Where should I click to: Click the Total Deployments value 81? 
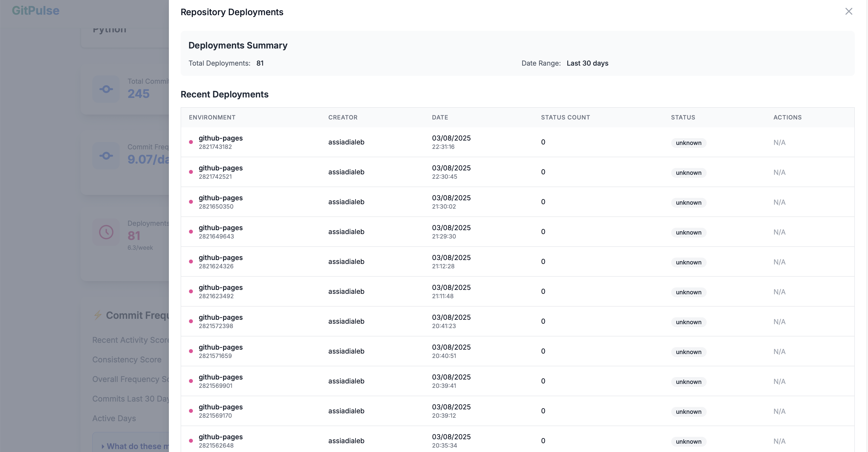point(260,63)
